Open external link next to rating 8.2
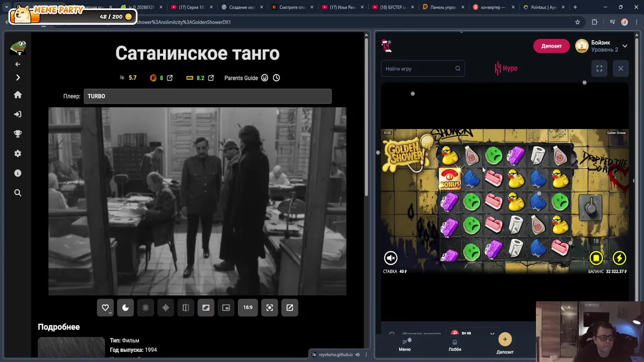Viewport: 644px width, 362px height. pyautogui.click(x=211, y=78)
